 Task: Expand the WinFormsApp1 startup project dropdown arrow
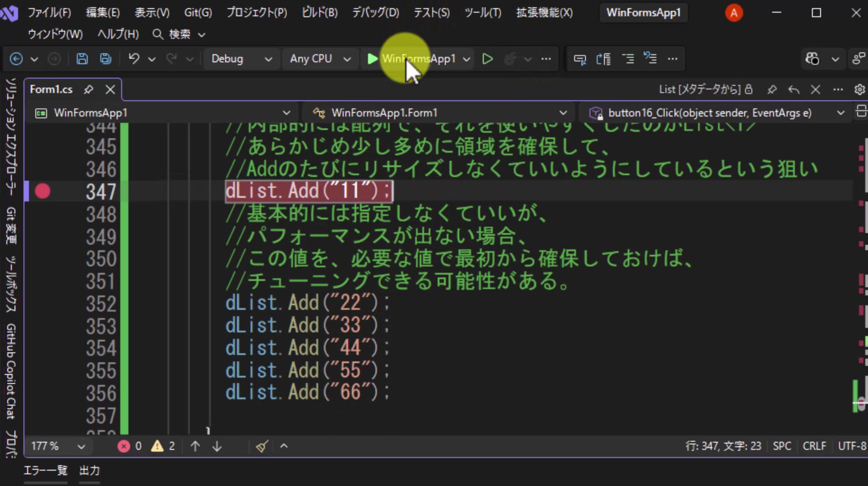point(467,59)
